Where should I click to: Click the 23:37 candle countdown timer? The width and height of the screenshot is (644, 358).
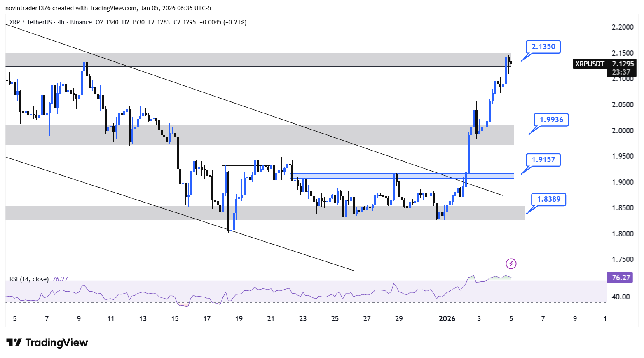pyautogui.click(x=621, y=72)
